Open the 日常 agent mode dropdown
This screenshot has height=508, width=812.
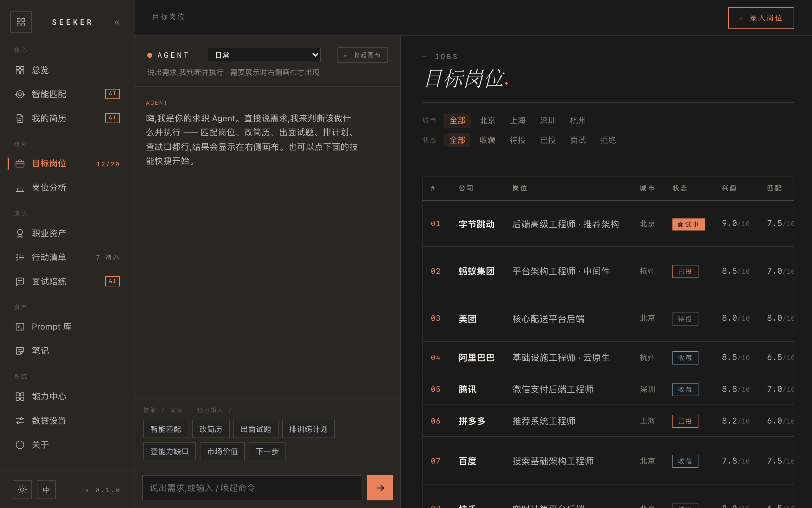(264, 55)
